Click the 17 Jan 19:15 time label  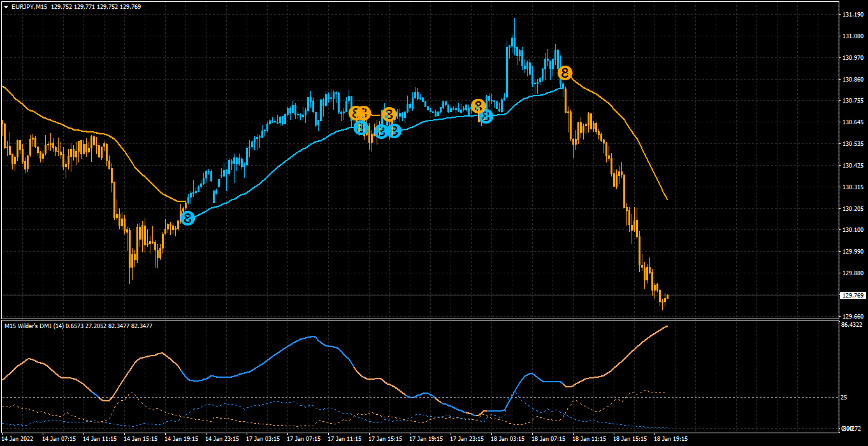click(426, 439)
